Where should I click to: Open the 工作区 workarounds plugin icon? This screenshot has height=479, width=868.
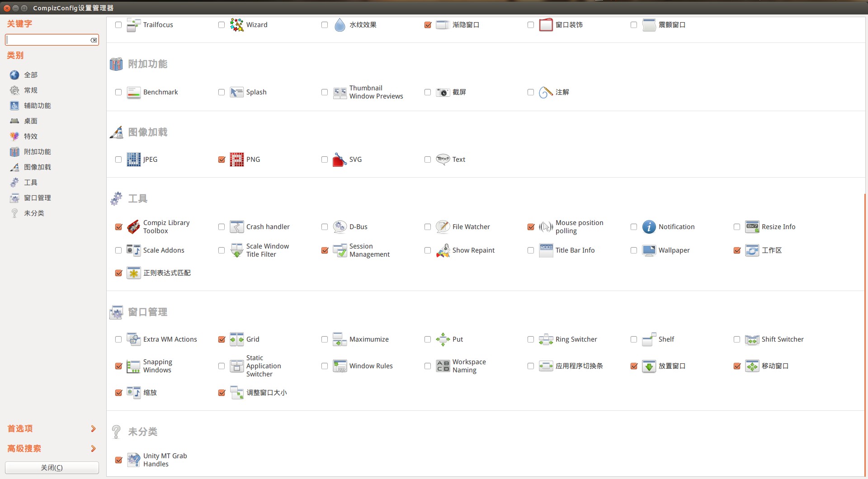[752, 250]
